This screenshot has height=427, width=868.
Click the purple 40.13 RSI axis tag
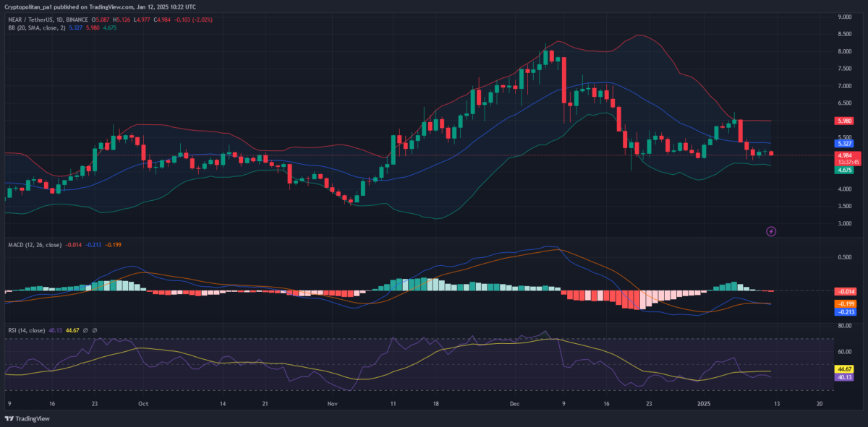pos(843,377)
